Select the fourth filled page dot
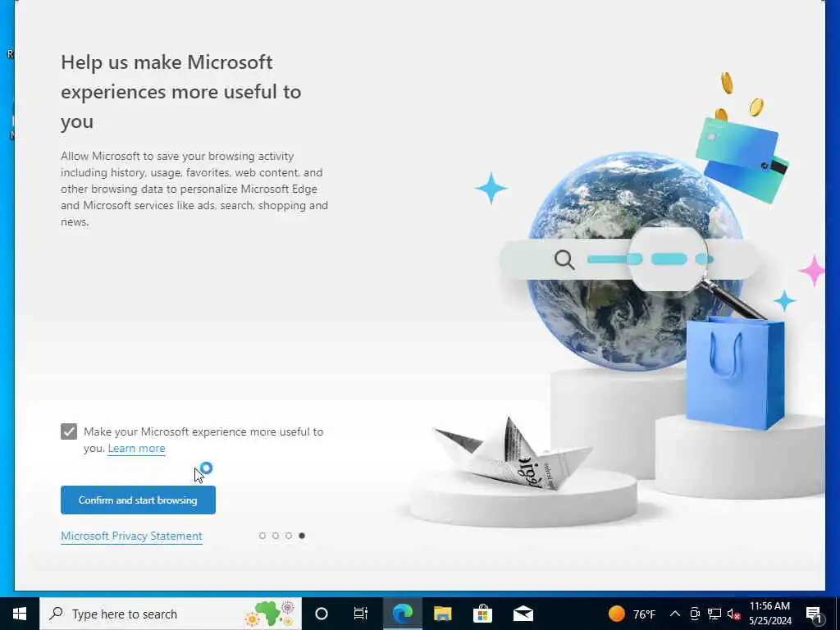The height and width of the screenshot is (630, 840). click(x=302, y=535)
